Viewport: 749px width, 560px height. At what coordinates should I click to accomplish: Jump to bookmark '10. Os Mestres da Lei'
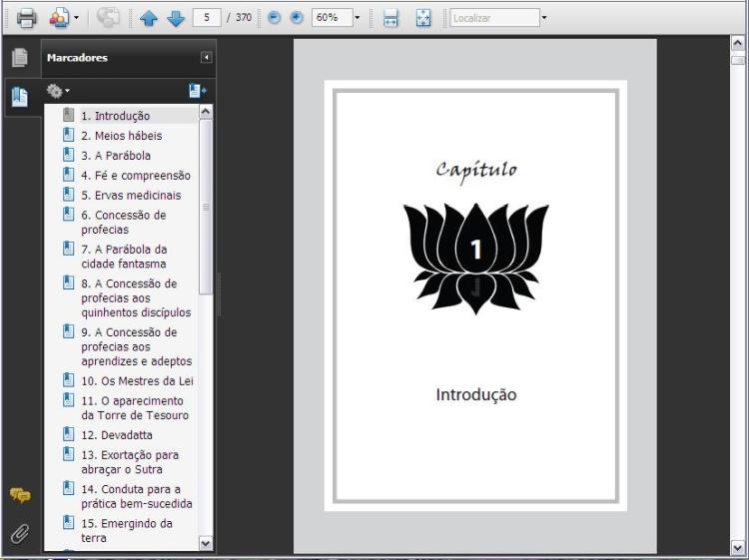137,380
